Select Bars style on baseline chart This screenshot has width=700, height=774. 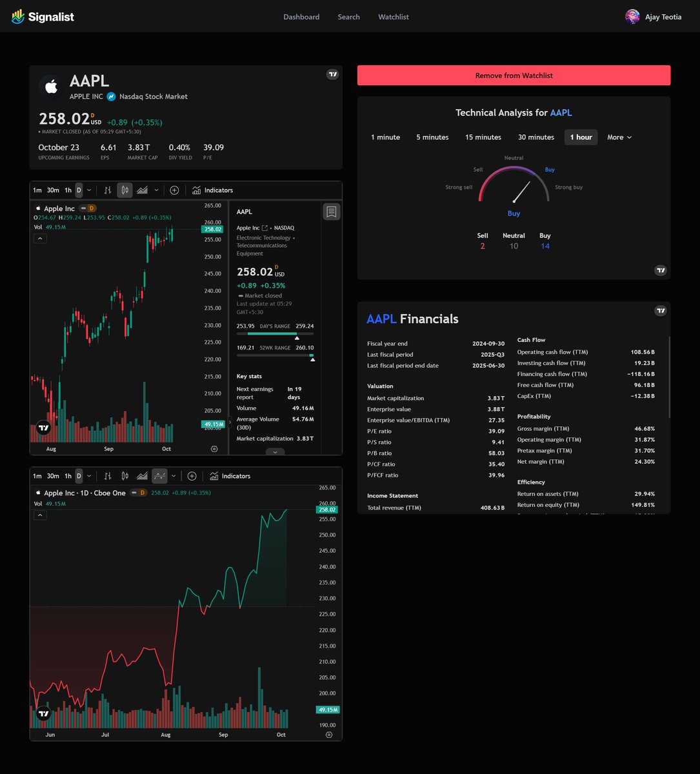[x=108, y=476]
